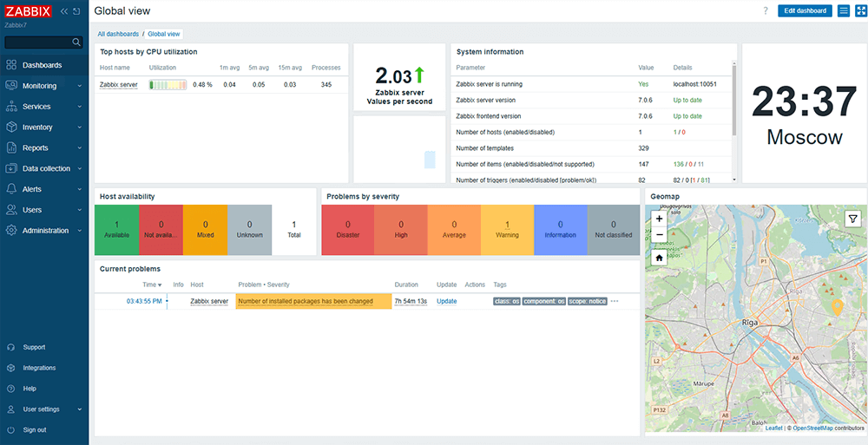Click the System information scroll-down arrow
Image resolution: width=868 pixels, height=445 pixels.
click(734, 180)
